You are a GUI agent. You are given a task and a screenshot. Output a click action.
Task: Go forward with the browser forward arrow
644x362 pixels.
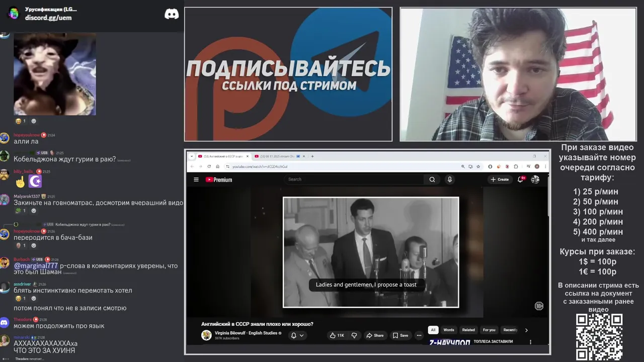[200, 166]
